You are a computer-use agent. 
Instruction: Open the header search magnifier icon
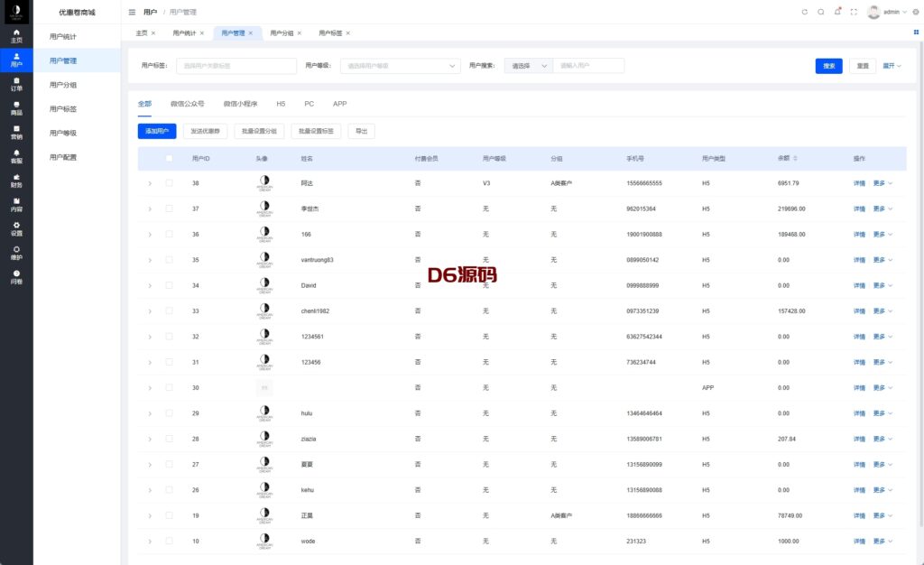[821, 12]
